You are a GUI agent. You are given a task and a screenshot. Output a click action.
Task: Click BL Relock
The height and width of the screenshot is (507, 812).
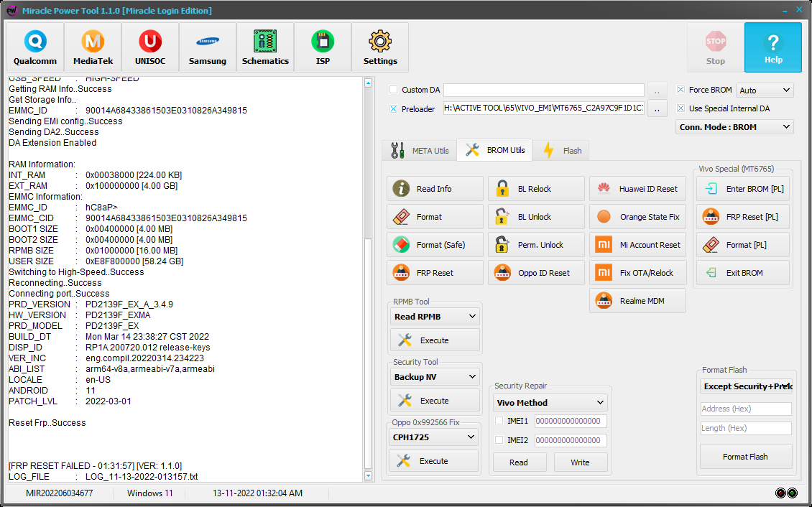click(x=537, y=189)
